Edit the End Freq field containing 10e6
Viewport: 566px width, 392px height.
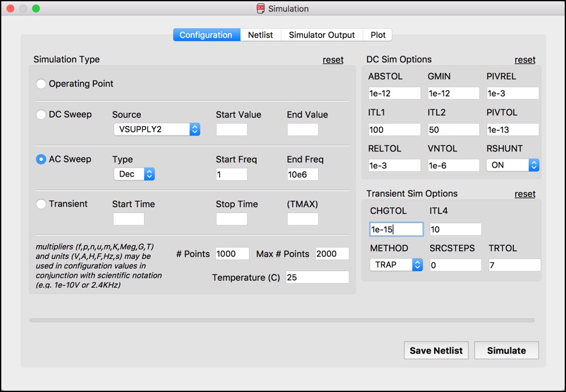[x=302, y=173]
